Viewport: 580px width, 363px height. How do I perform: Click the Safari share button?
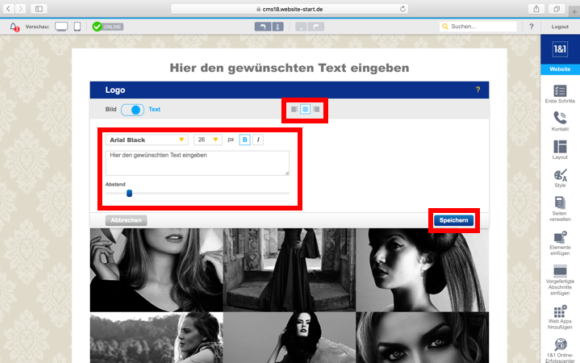click(x=536, y=9)
